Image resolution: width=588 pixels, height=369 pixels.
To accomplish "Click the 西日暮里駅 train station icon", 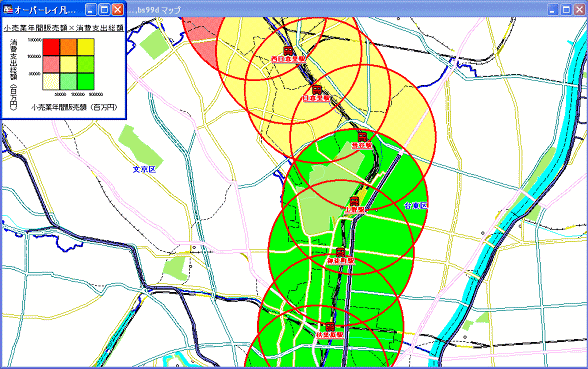I will tap(288, 51).
